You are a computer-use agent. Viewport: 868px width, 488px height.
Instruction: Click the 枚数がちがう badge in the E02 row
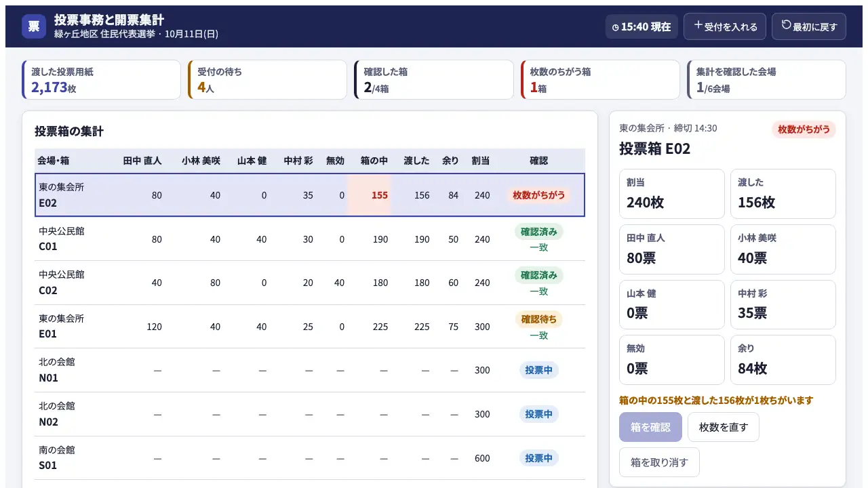(x=538, y=195)
